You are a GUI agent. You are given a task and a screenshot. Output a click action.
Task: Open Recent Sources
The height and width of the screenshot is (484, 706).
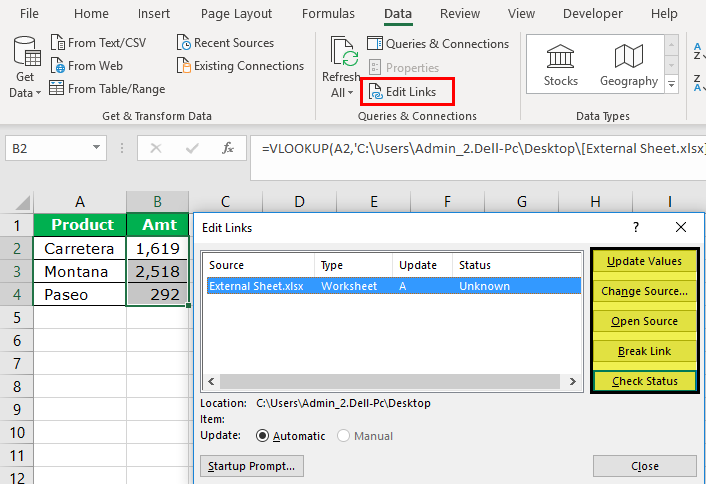(225, 43)
